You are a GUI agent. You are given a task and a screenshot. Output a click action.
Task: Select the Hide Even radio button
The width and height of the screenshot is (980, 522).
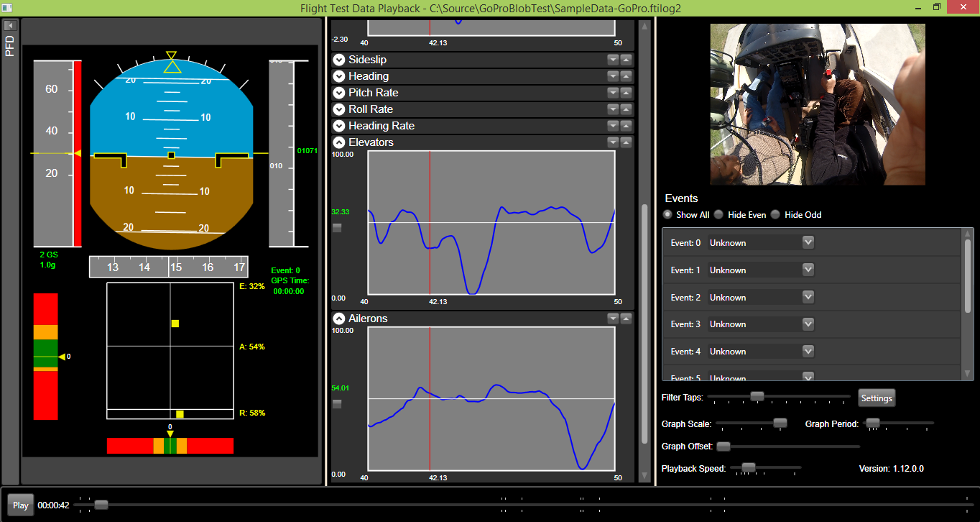point(718,214)
